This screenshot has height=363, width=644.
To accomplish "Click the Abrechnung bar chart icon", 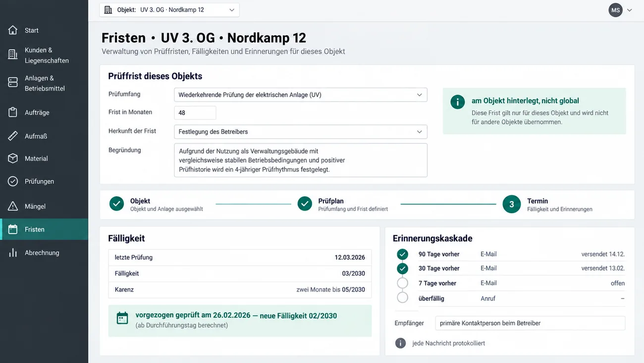I will [x=13, y=253].
